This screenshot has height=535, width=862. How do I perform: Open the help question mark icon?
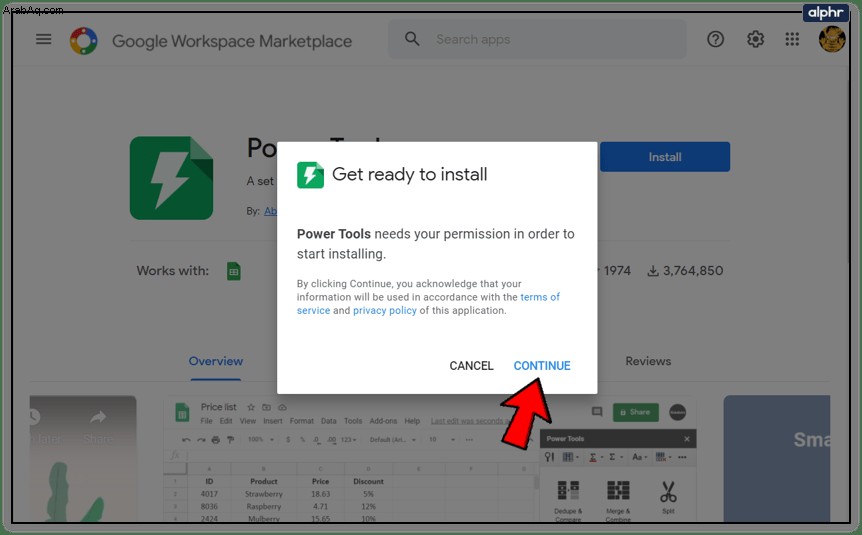(x=715, y=39)
